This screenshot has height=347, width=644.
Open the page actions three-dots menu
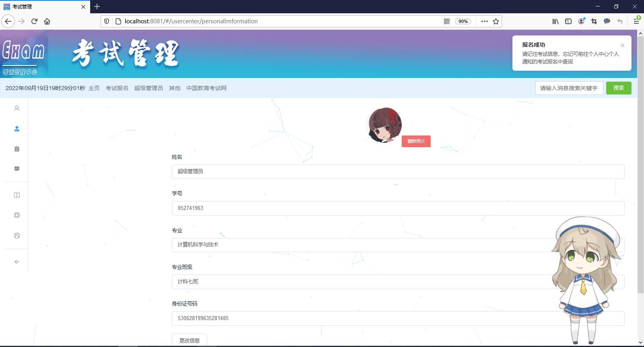(484, 21)
